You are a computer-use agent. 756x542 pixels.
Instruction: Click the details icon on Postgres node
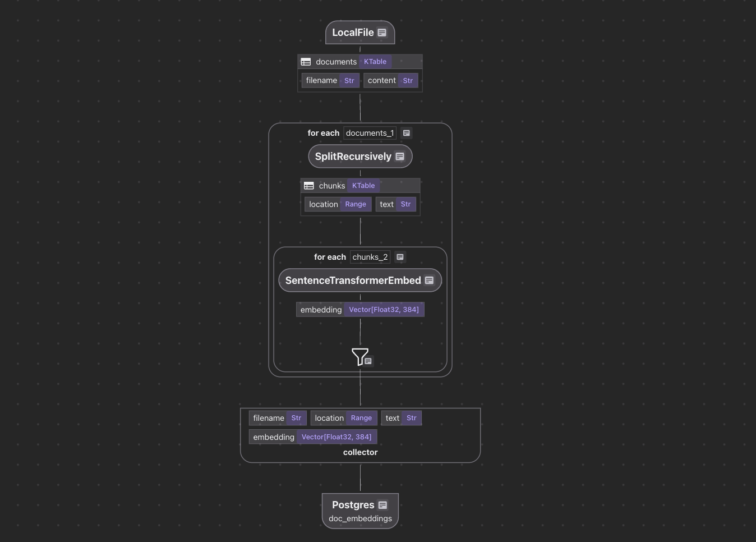pyautogui.click(x=382, y=505)
